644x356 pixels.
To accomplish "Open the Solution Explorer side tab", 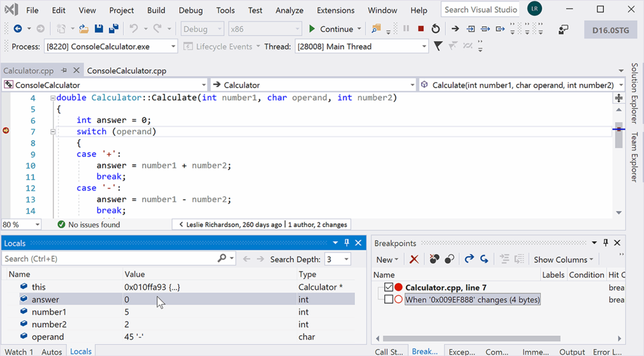I will point(634,93).
